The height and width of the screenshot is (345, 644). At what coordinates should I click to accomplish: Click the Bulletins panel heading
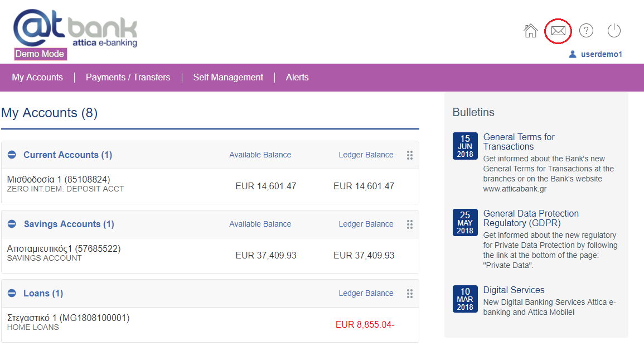point(473,112)
